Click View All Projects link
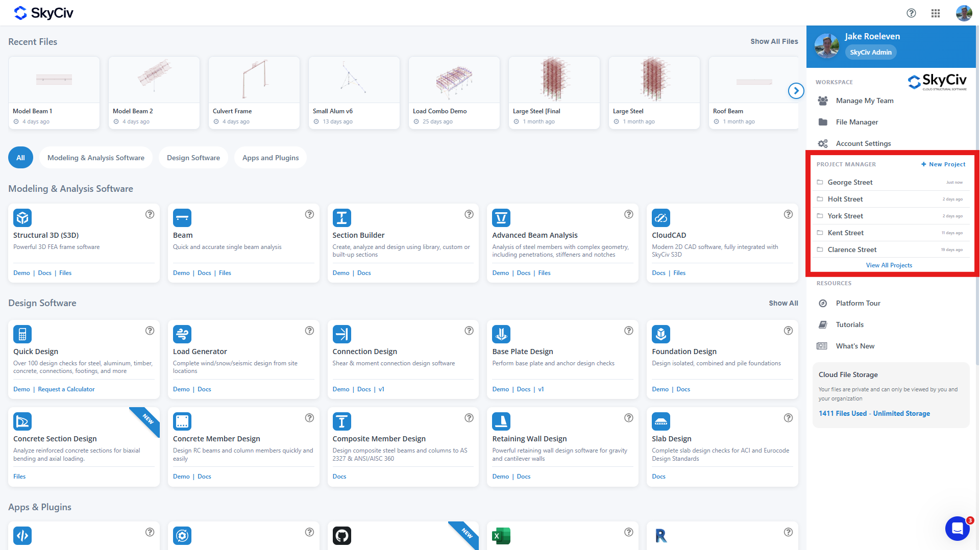This screenshot has height=550, width=980. click(x=889, y=265)
